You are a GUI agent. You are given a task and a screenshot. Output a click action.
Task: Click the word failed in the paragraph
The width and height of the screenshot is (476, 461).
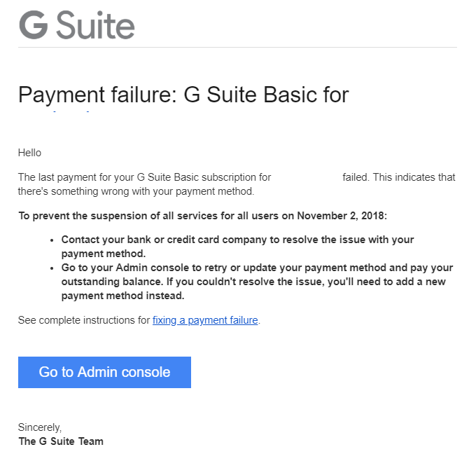point(356,177)
